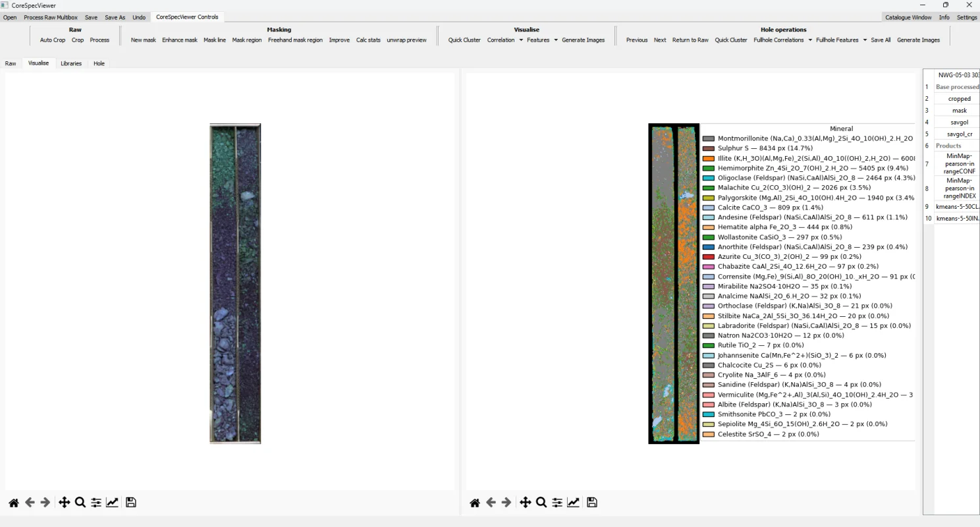
Task: Click Crop in Raw group
Action: coord(78,40)
